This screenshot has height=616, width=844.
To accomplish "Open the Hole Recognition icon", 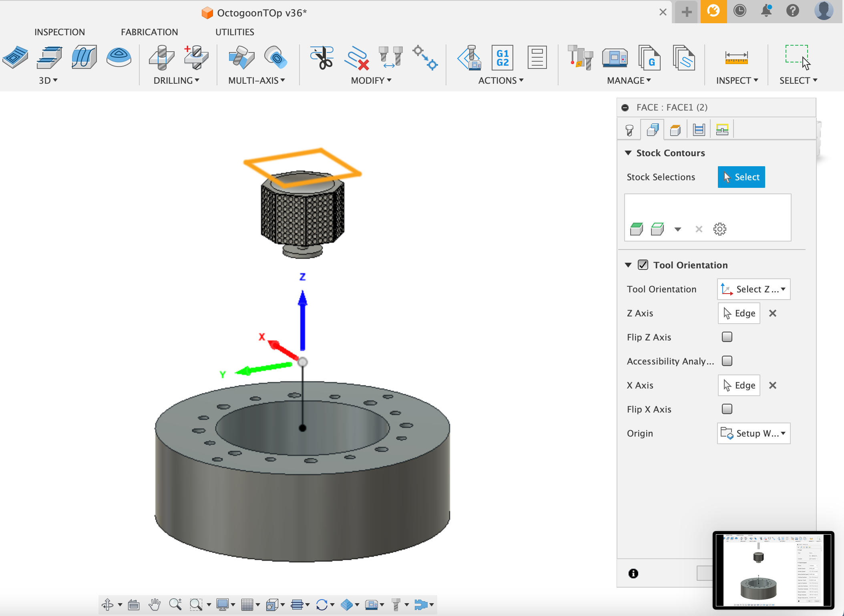I will 196,57.
